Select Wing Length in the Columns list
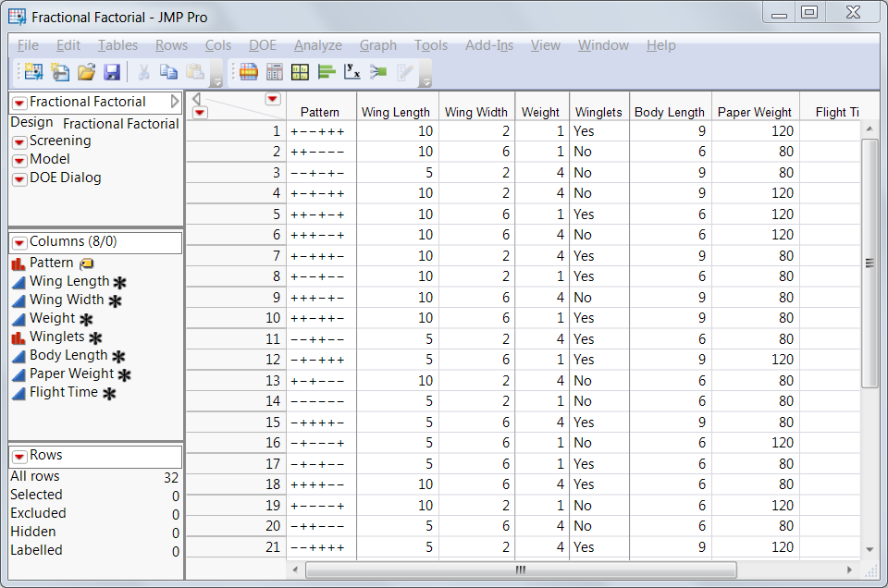This screenshot has height=588, width=888. 69,281
